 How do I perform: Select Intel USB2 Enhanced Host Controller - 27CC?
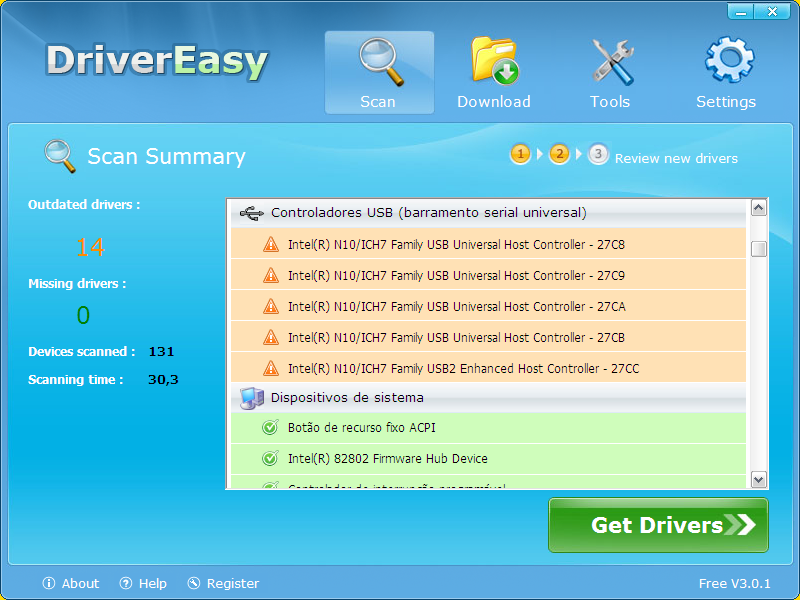(x=488, y=368)
